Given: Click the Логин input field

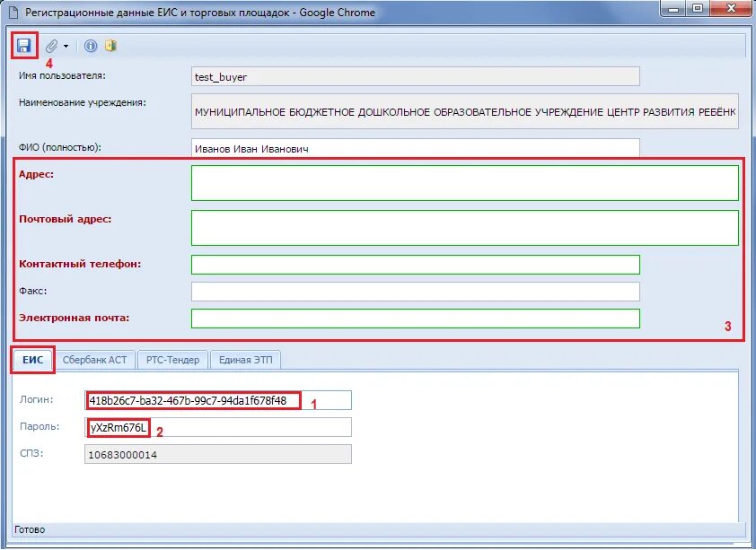Looking at the screenshot, I should click(x=218, y=400).
